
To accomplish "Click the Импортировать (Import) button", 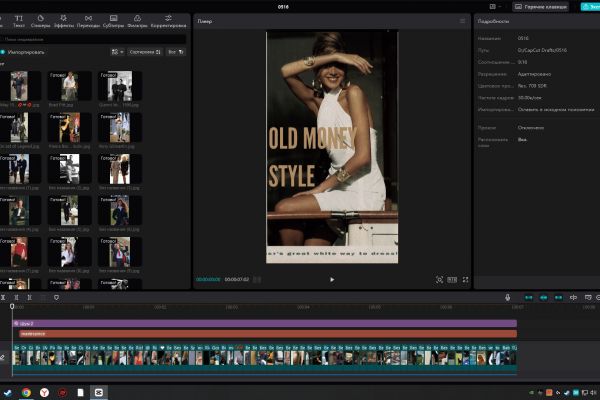I will coord(25,51).
